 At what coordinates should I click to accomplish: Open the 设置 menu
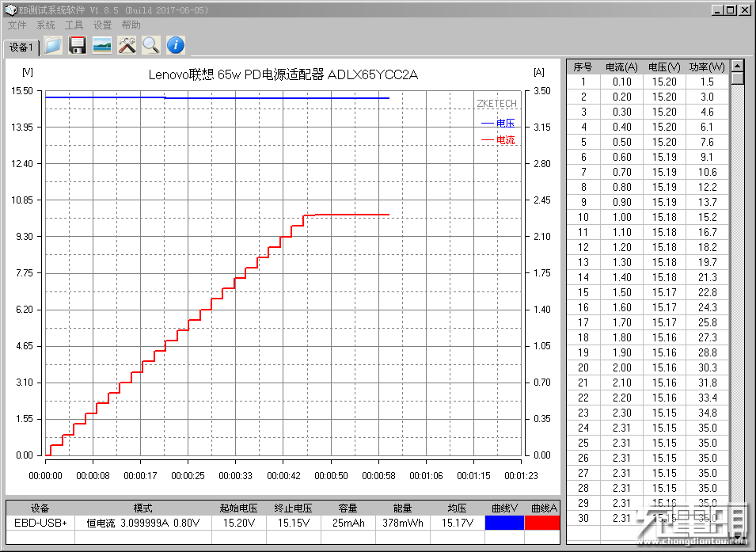click(102, 25)
